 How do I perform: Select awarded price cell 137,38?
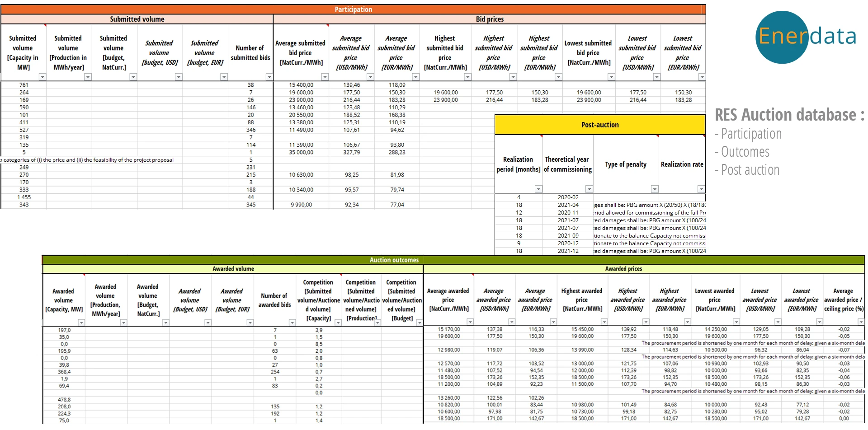click(x=495, y=329)
